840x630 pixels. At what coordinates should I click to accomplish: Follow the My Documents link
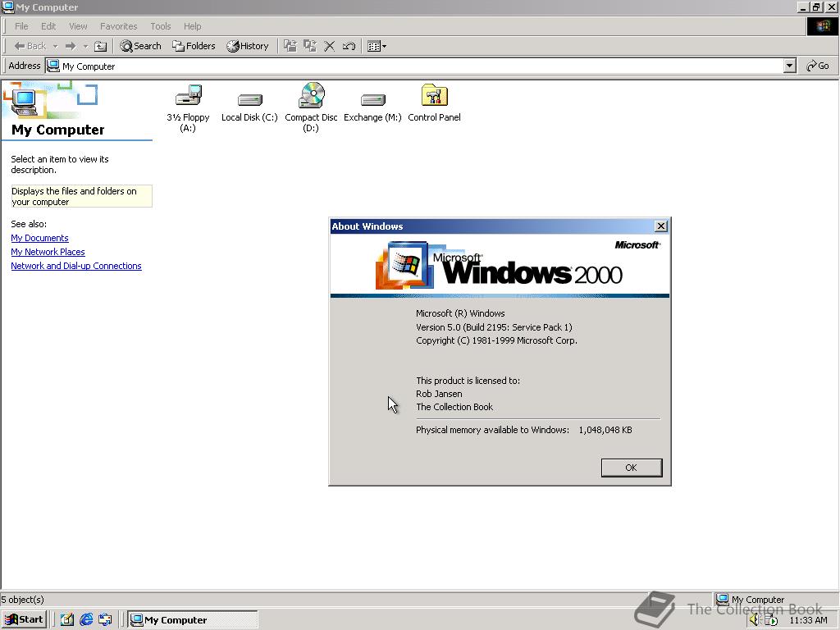(39, 238)
